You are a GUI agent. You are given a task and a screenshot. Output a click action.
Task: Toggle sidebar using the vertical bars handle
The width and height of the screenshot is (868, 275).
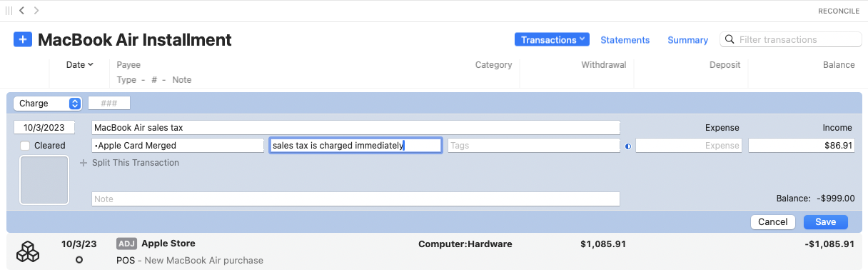coord(9,11)
